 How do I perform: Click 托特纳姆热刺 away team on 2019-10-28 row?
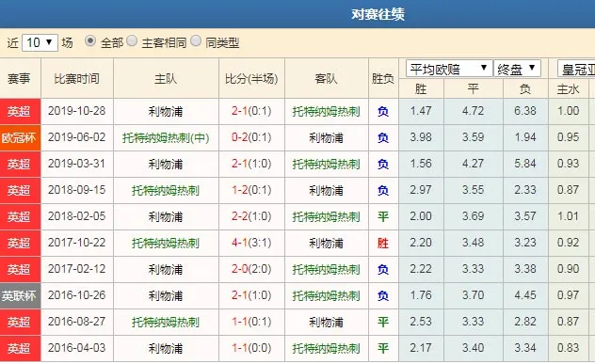click(326, 112)
